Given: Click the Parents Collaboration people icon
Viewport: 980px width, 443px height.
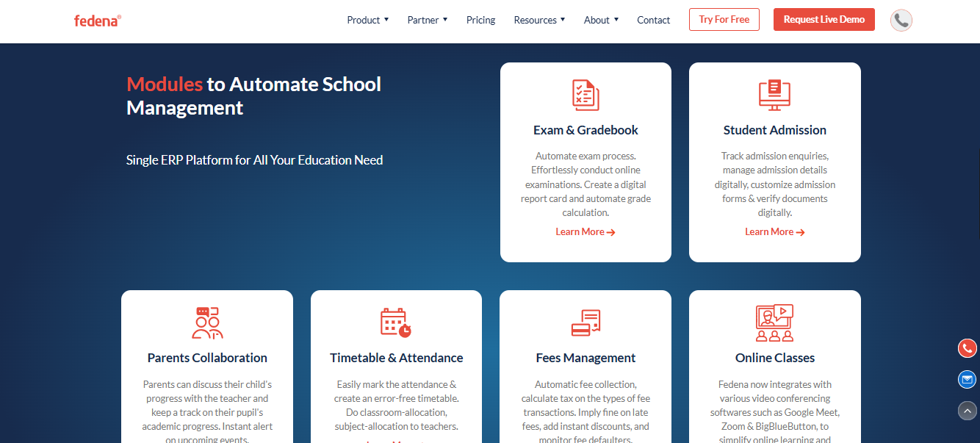Looking at the screenshot, I should (207, 323).
